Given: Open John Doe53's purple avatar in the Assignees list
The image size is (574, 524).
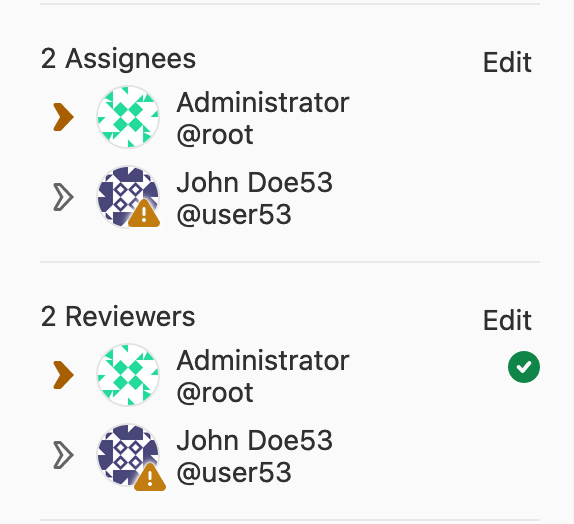Looking at the screenshot, I should [x=128, y=197].
